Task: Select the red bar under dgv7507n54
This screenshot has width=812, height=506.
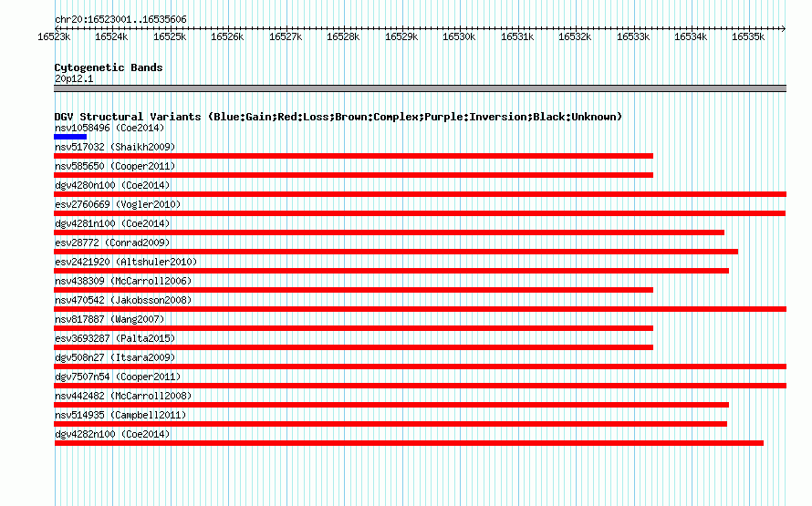Action: pos(420,386)
